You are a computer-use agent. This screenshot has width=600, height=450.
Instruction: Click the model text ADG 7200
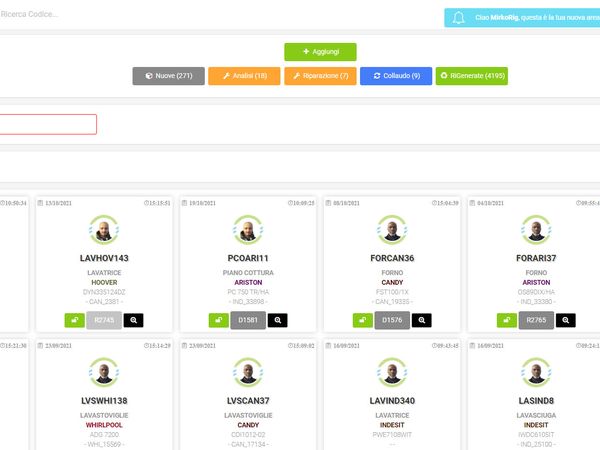[x=104, y=435]
